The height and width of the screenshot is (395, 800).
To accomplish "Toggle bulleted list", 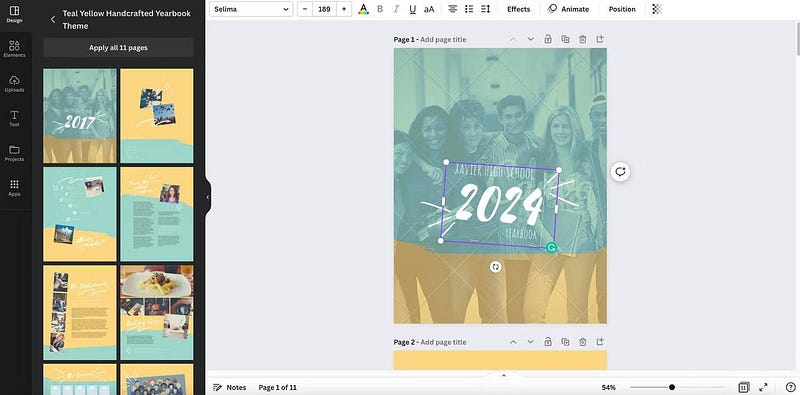I will point(469,9).
